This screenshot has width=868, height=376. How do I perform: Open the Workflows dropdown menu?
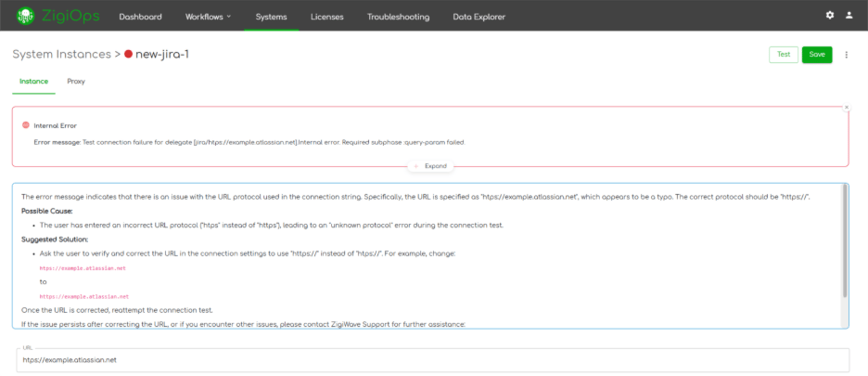coord(208,17)
